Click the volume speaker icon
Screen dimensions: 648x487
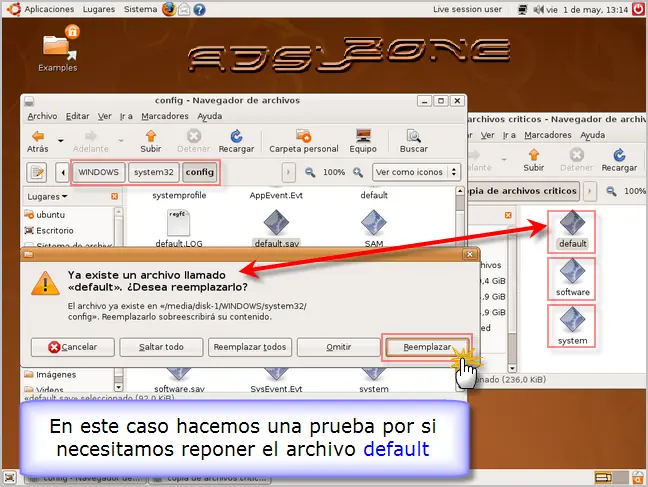[538, 9]
